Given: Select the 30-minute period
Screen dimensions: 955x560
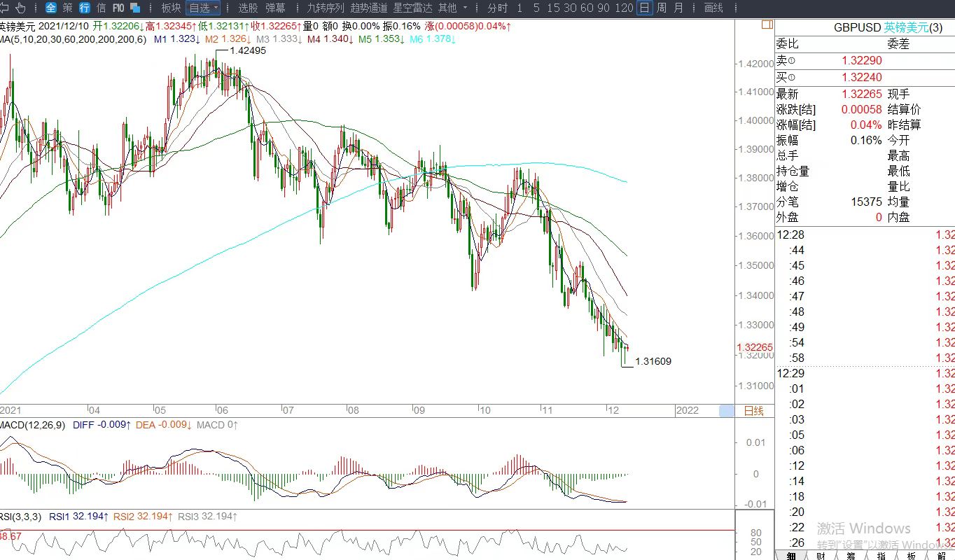Looking at the screenshot, I should coord(571,8).
